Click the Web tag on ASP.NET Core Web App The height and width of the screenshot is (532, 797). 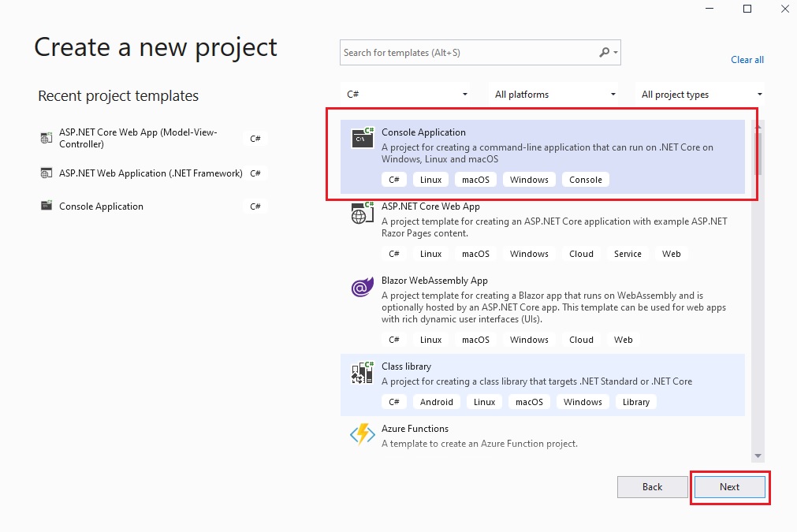pyautogui.click(x=671, y=254)
